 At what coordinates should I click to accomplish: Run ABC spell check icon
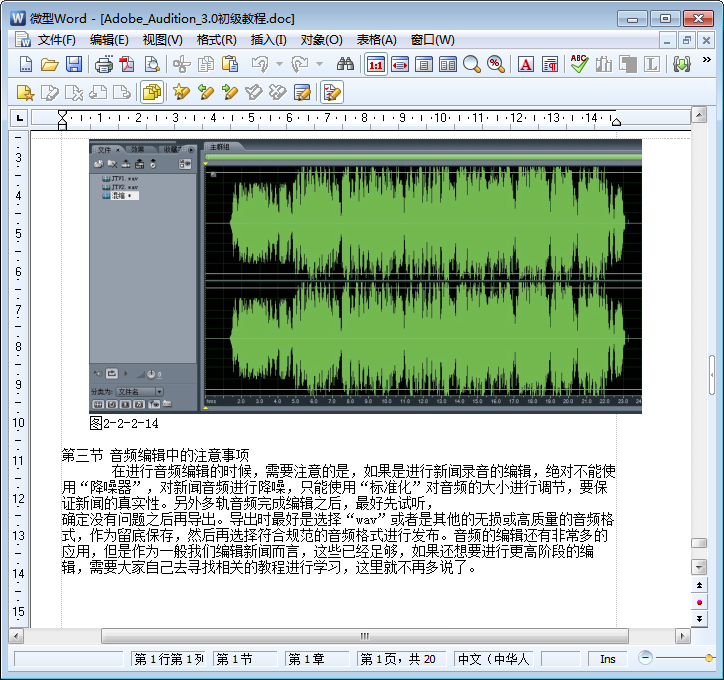pos(579,64)
